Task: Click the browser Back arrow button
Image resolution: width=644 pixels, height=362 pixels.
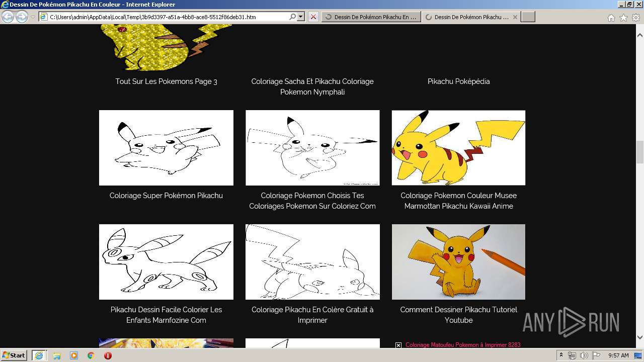Action: [x=8, y=17]
